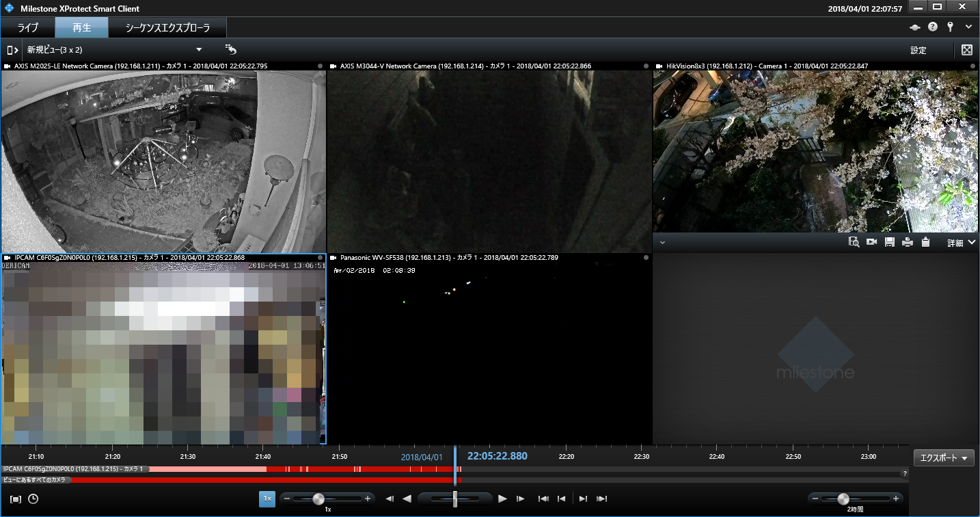Click the 22:05:22.880 current time display
980x517 pixels.
point(497,456)
